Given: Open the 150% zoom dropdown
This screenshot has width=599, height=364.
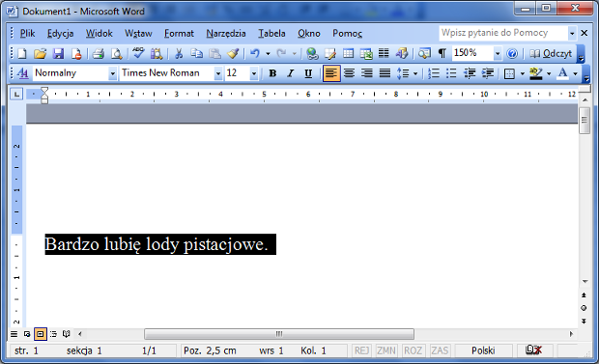Looking at the screenshot, I should coord(497,53).
